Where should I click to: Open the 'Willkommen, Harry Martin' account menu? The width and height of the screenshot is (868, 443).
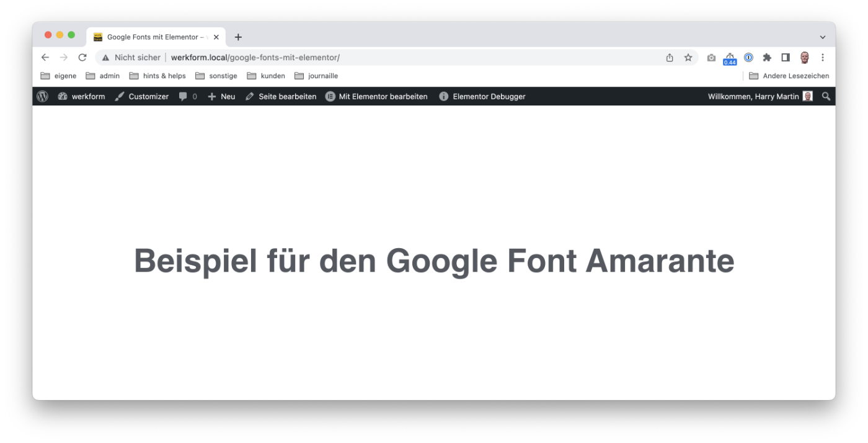pyautogui.click(x=760, y=96)
